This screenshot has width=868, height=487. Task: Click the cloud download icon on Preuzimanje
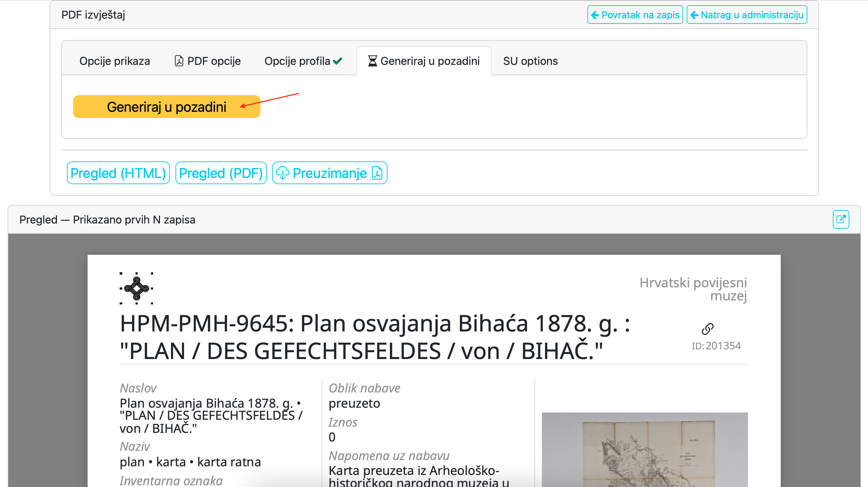[x=283, y=173]
